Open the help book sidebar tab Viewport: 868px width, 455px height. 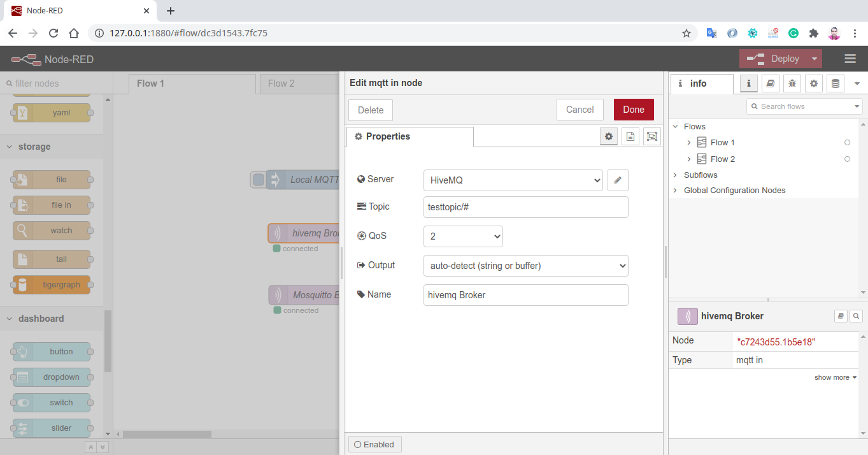(x=770, y=83)
